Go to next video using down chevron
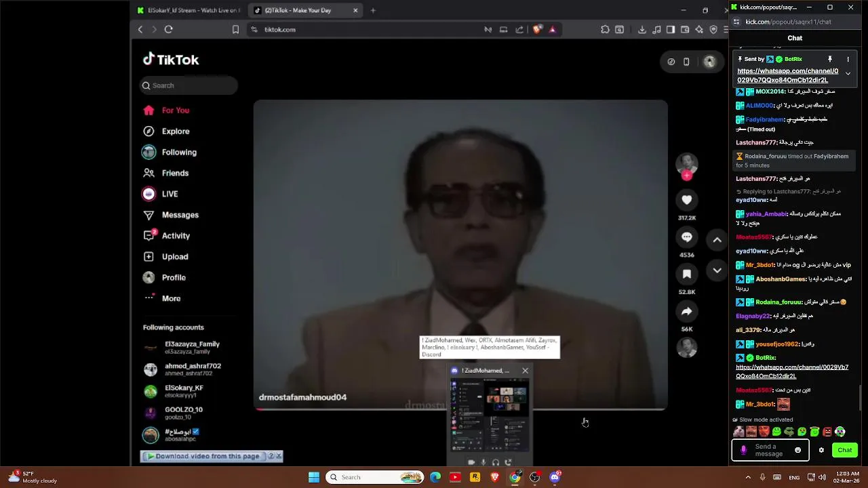The width and height of the screenshot is (868, 488). [x=717, y=270]
